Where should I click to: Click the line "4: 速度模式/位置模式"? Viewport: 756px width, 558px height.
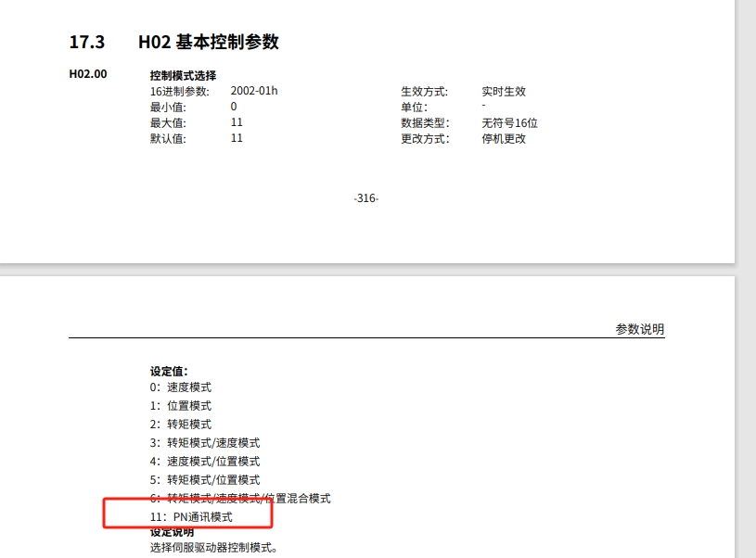[x=205, y=462]
